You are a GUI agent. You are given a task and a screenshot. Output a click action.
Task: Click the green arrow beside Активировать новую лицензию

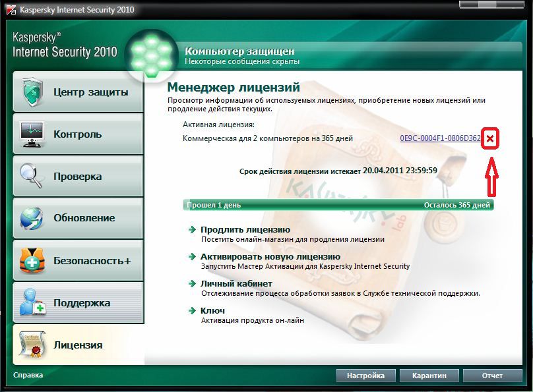[x=193, y=256]
